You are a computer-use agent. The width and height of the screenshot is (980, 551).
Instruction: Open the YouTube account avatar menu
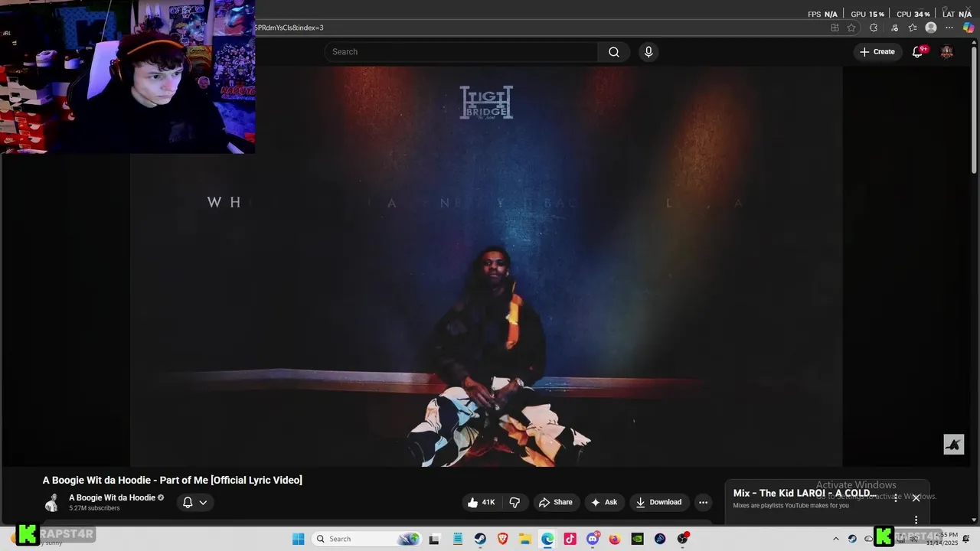click(x=947, y=52)
